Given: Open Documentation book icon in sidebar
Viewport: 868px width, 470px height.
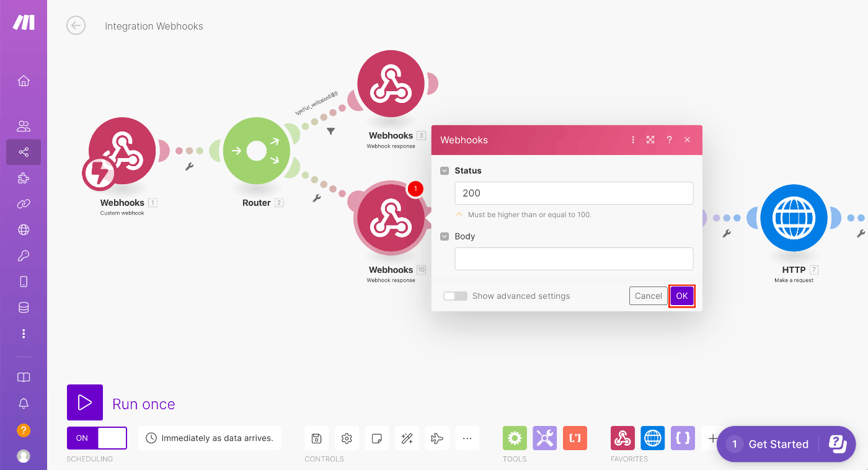Looking at the screenshot, I should [24, 377].
